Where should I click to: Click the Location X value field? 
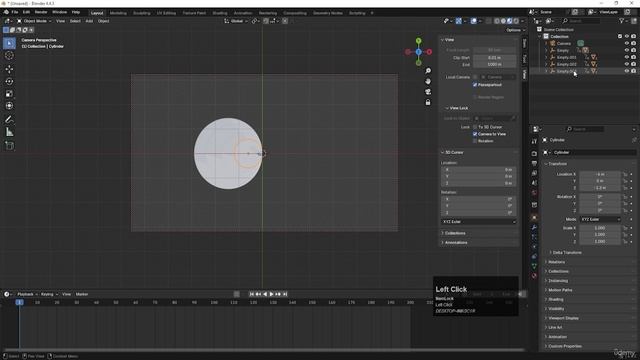(600, 174)
